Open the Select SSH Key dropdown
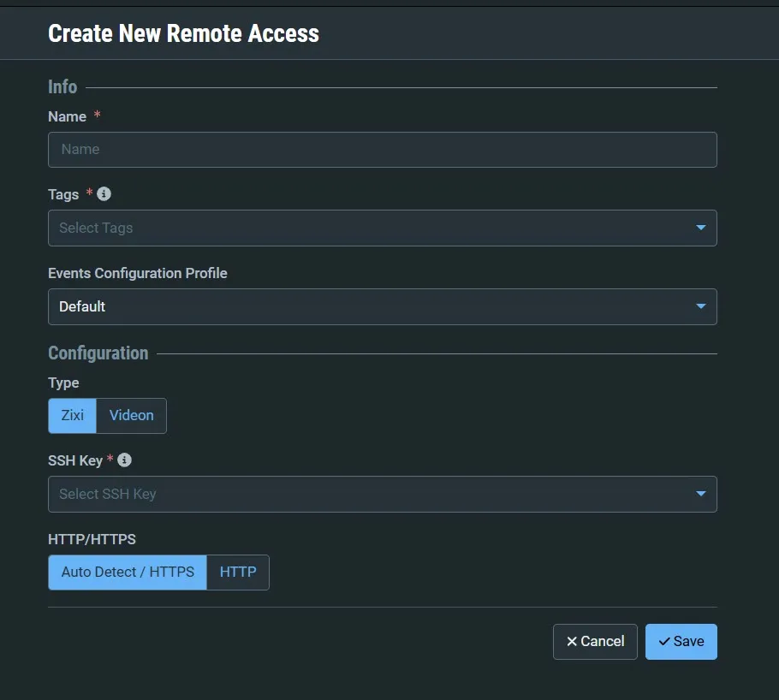This screenshot has height=700, width=779. click(383, 495)
